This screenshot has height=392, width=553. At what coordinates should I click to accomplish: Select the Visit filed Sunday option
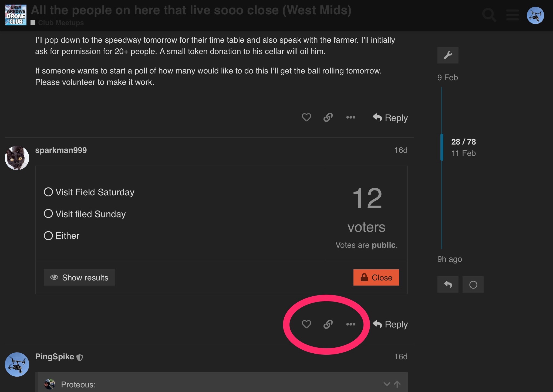48,214
